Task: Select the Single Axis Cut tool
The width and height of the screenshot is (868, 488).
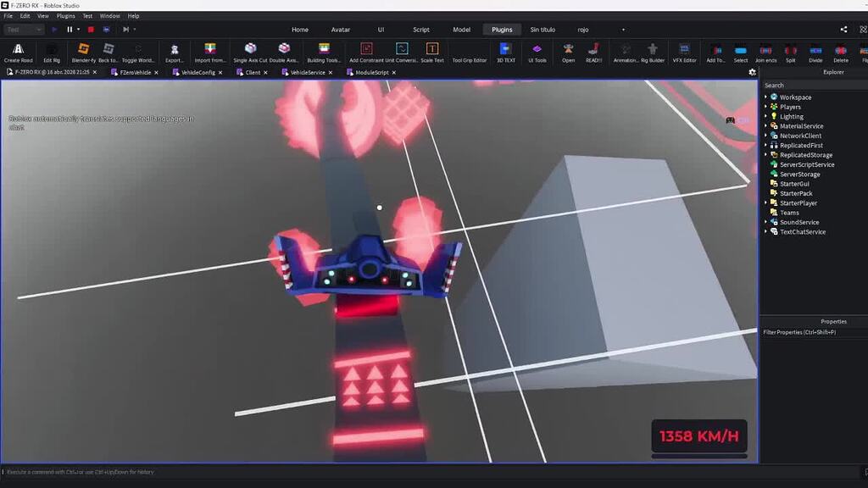Action: click(x=250, y=53)
